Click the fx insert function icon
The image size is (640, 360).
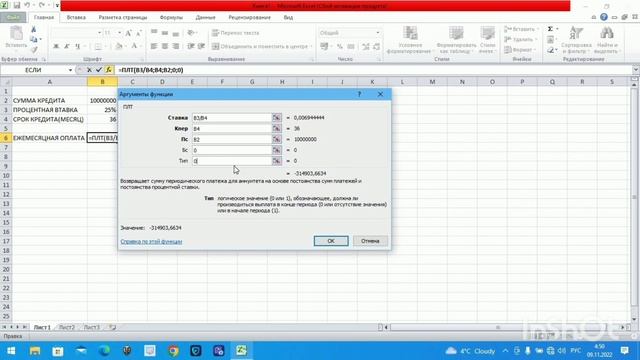[109, 70]
